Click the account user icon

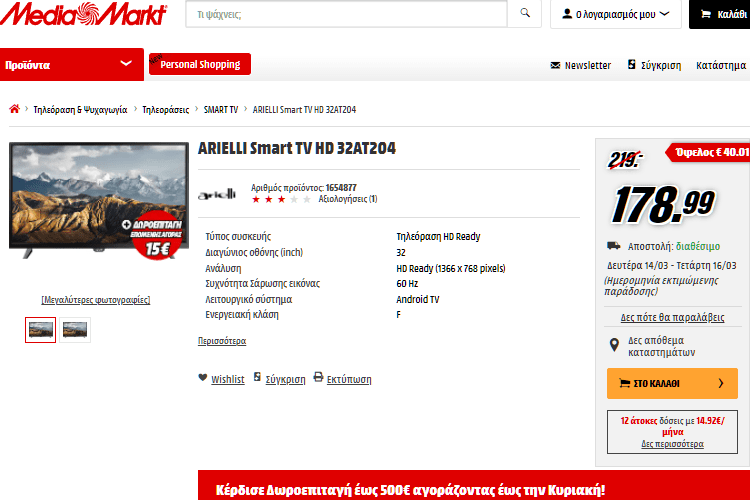click(567, 14)
